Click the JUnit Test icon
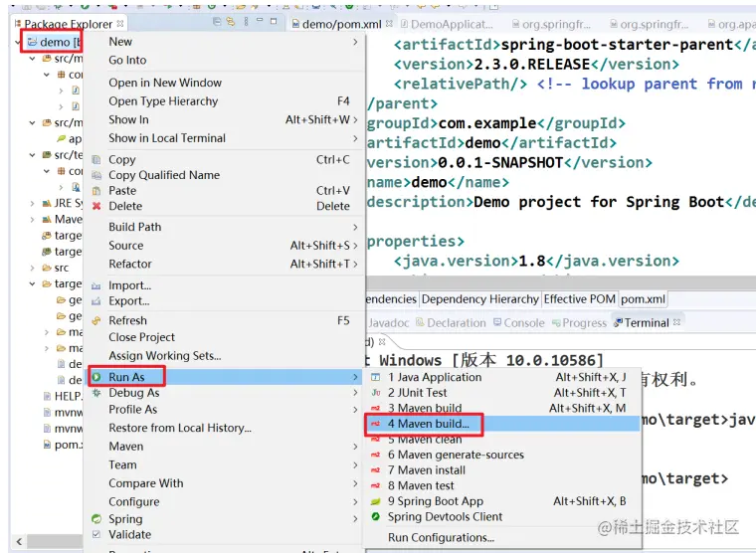This screenshot has width=756, height=553. (x=376, y=393)
